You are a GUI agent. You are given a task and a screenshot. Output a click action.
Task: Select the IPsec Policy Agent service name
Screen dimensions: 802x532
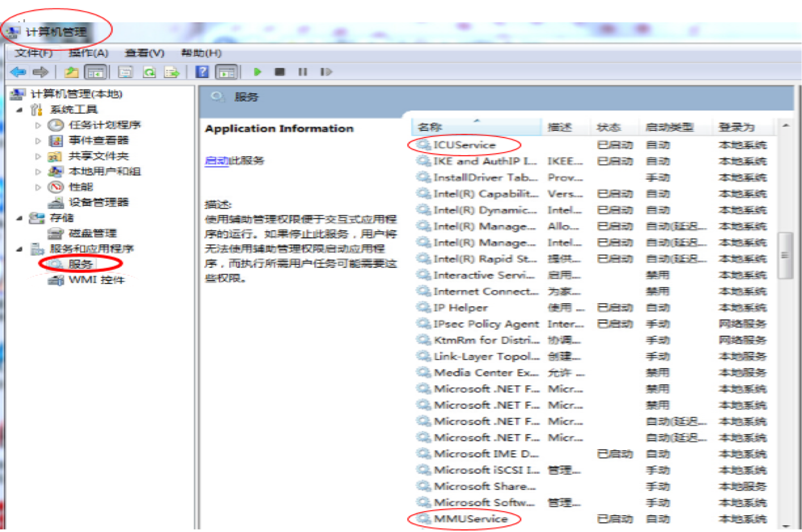point(486,324)
